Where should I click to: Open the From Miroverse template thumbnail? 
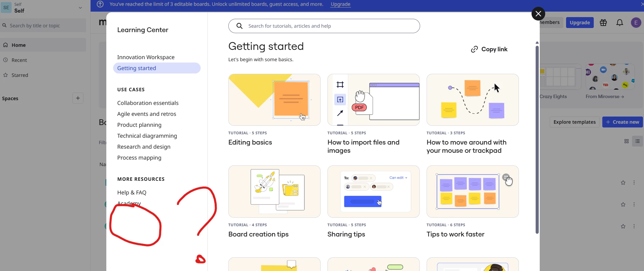tap(610, 77)
